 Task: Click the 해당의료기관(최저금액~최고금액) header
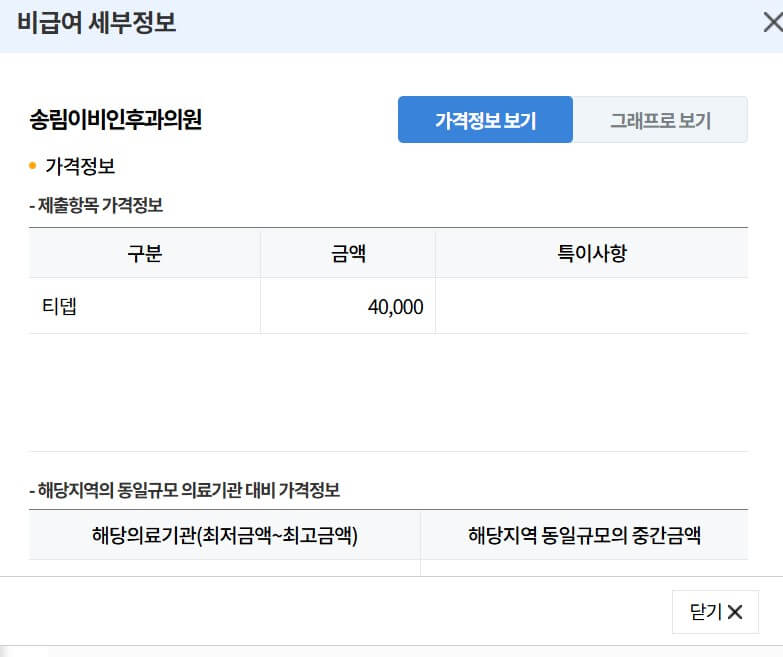(225, 535)
